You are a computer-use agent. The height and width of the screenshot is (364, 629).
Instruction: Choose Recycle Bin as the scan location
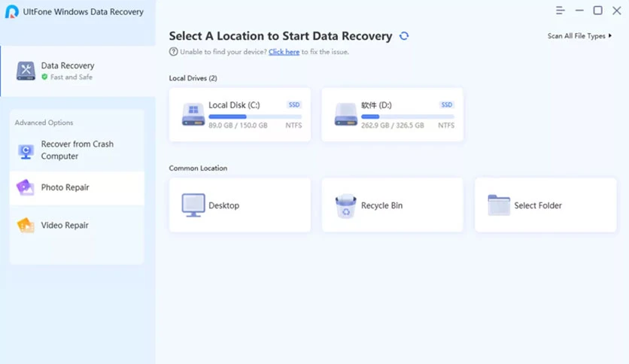(x=392, y=205)
